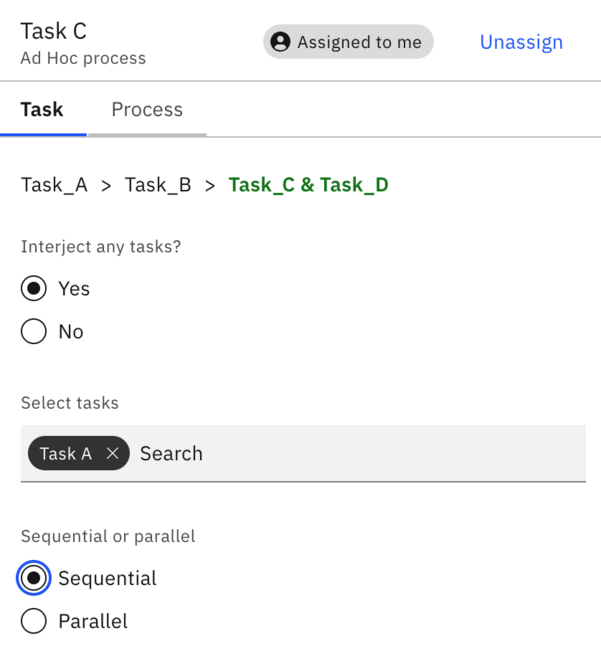Click the Unassign link
This screenshot has height=651, width=601.
(521, 42)
